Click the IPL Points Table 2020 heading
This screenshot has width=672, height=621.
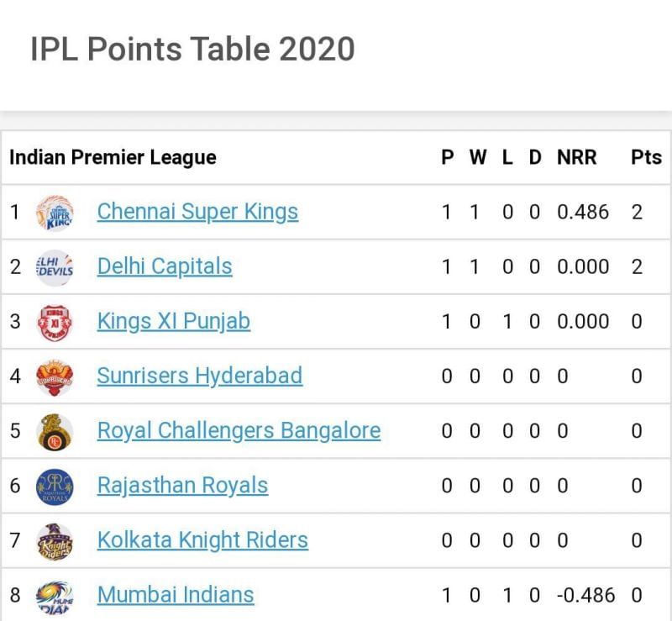(192, 49)
